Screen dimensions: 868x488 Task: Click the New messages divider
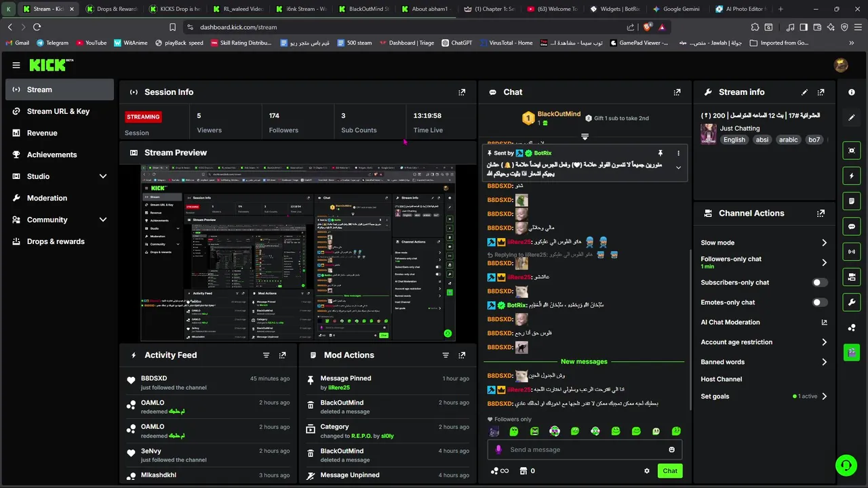pyautogui.click(x=584, y=362)
